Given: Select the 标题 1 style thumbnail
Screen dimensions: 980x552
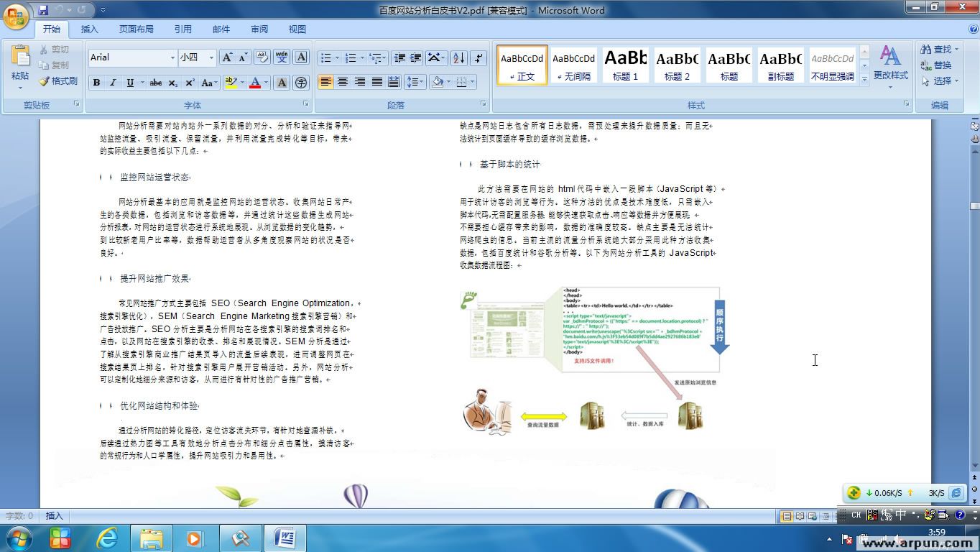Looking at the screenshot, I should pyautogui.click(x=625, y=65).
